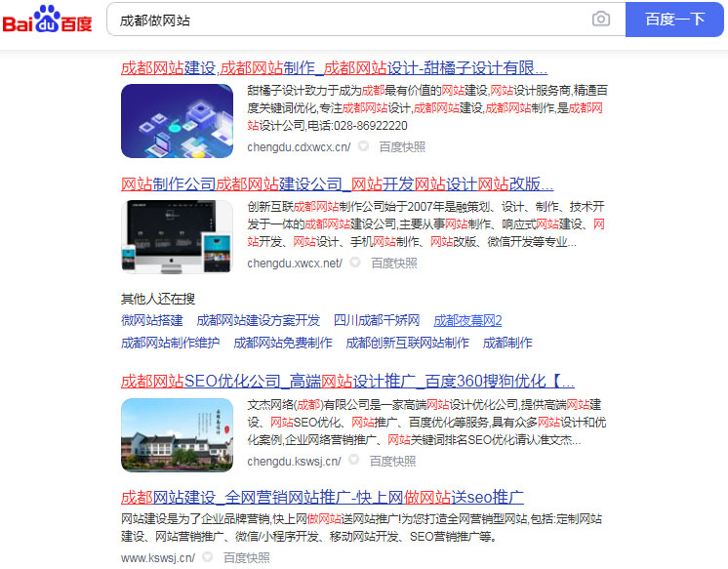Click description text starting 甜橘子设计致力于
Screen dimensions: 728x569
(427, 107)
